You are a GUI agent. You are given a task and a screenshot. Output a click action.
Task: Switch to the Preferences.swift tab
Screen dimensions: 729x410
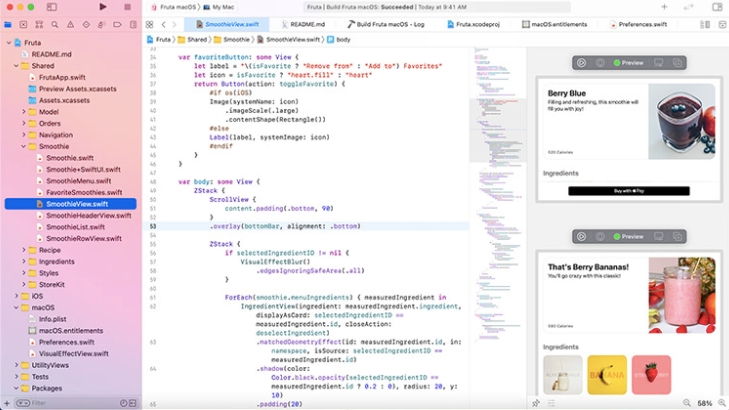click(638, 24)
